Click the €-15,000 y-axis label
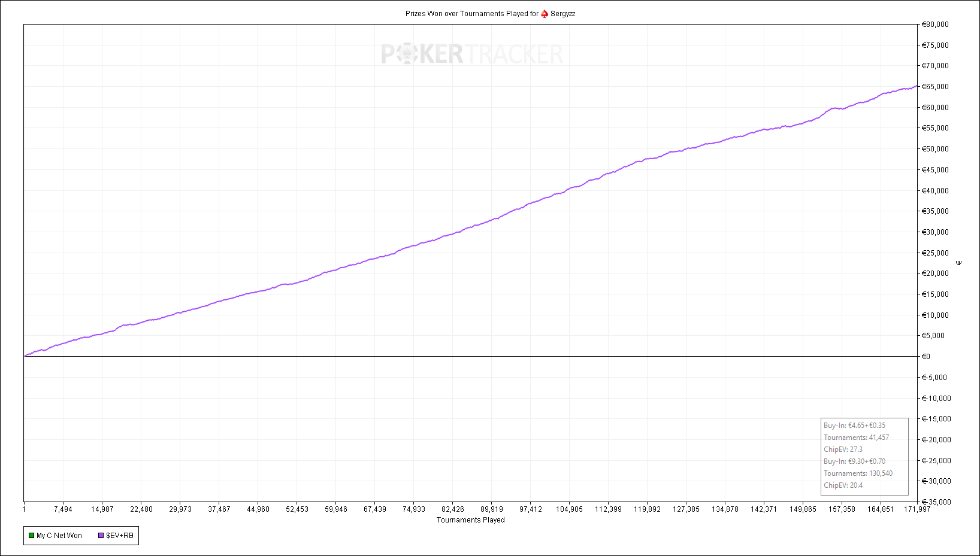The image size is (980, 556). pos(936,419)
